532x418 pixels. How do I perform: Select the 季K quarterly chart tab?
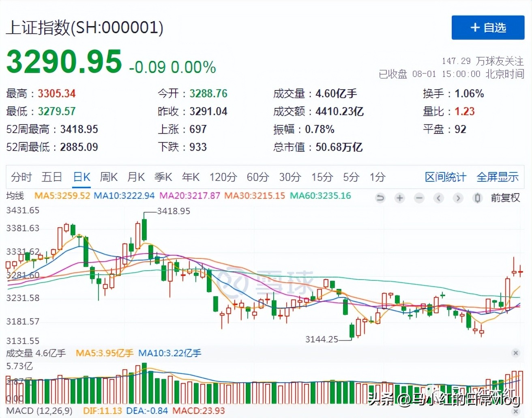coord(163,177)
